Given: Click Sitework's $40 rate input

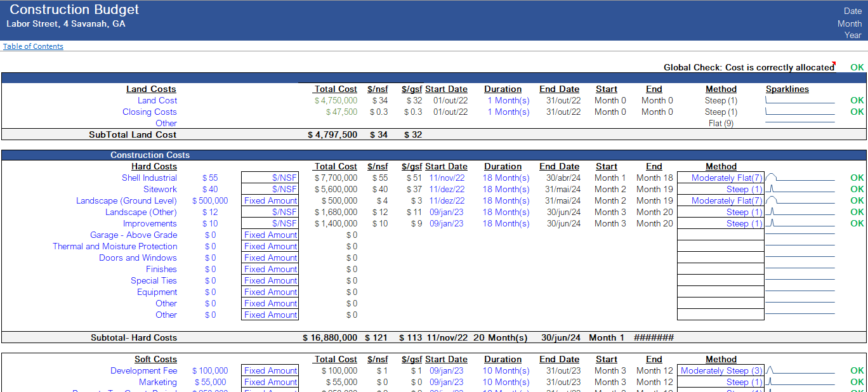Looking at the screenshot, I should point(210,190).
